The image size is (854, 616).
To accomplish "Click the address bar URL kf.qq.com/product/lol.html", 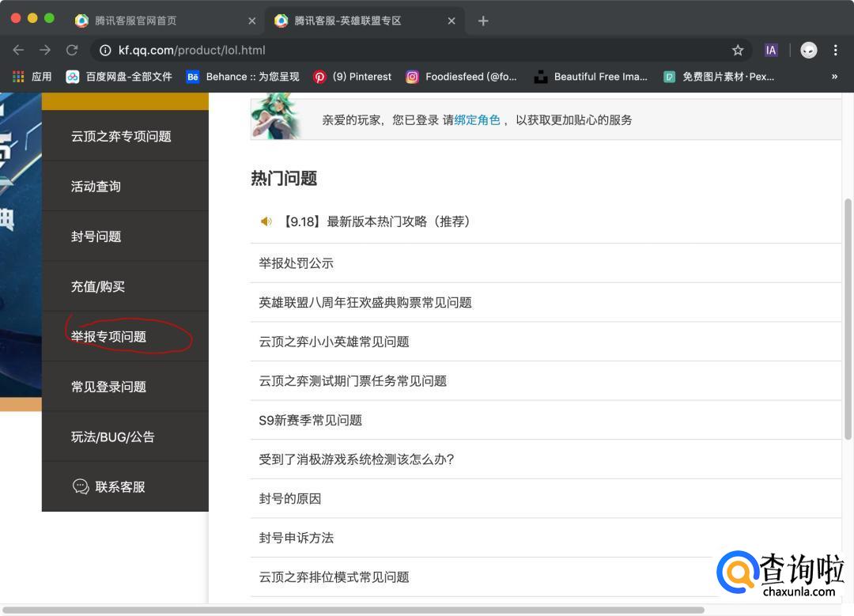I will (191, 50).
